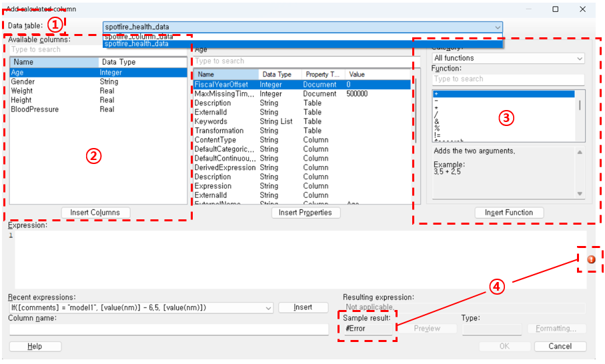Collapse the Data table dropdown arrow
Viewport: 605px width, 364px height.
pyautogui.click(x=498, y=27)
